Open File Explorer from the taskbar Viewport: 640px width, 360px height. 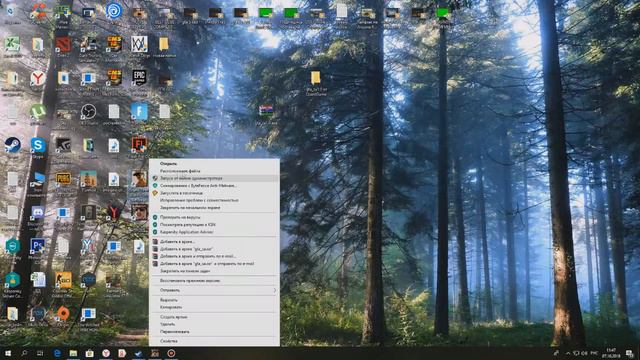click(x=73, y=353)
